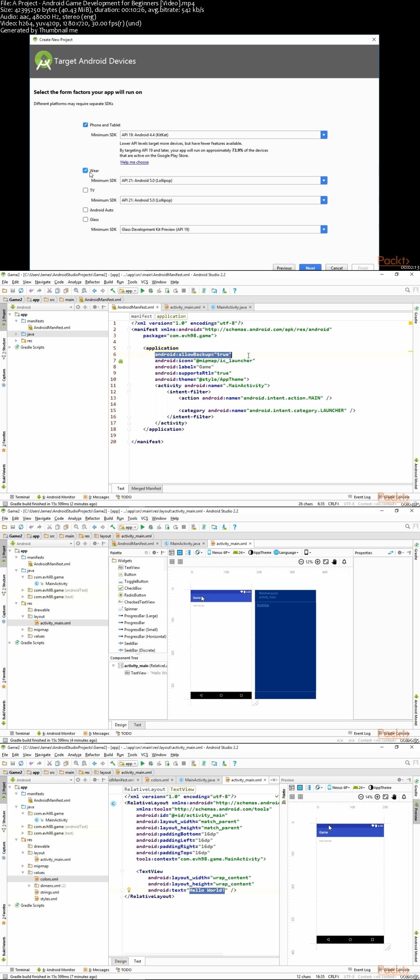
Task: Click the show blueprint icon in the design editor with Language
Action: coord(180,552)
